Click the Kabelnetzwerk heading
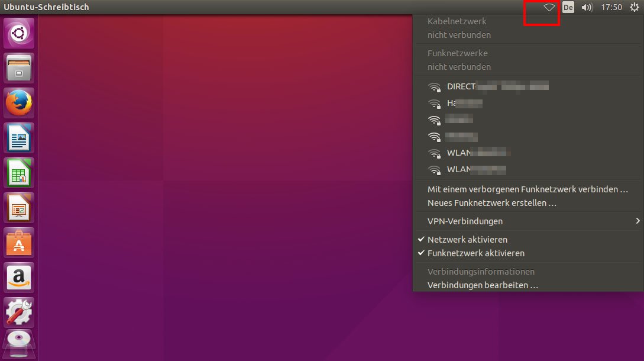This screenshot has height=361, width=644. pyautogui.click(x=457, y=21)
